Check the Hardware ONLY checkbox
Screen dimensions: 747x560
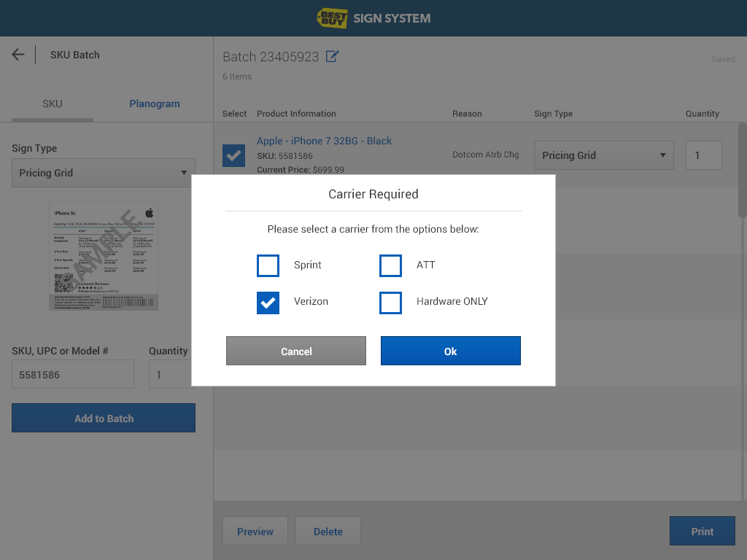[x=391, y=303]
